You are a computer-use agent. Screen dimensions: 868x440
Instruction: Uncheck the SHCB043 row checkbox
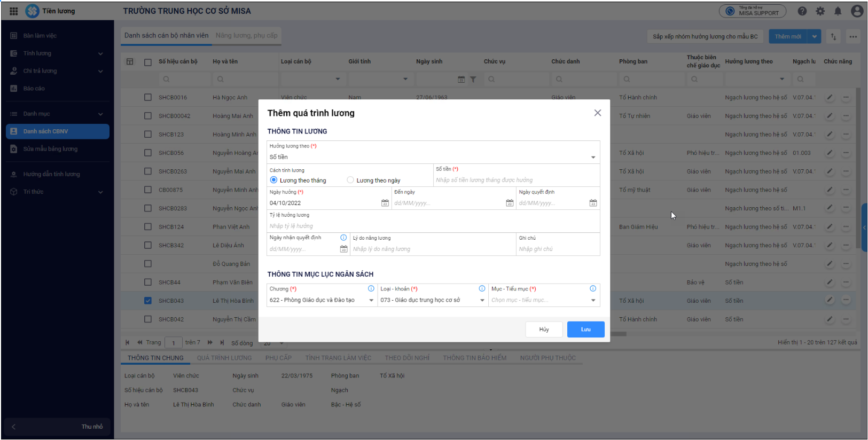(148, 301)
